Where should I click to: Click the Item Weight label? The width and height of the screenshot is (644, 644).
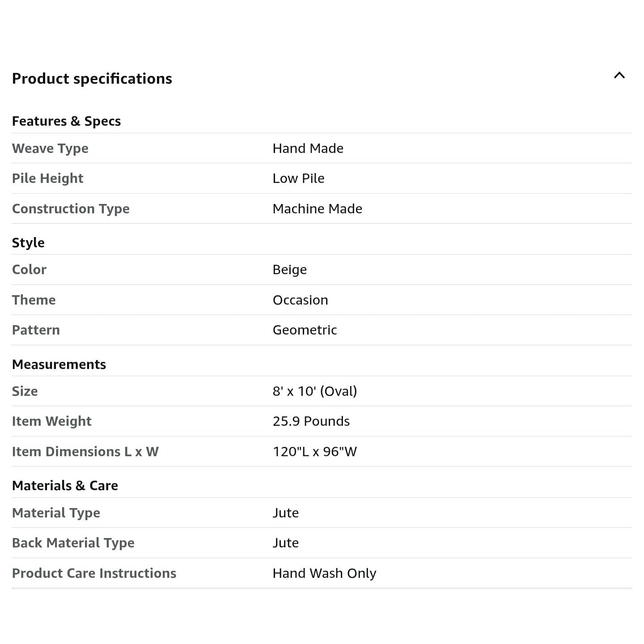point(51,421)
